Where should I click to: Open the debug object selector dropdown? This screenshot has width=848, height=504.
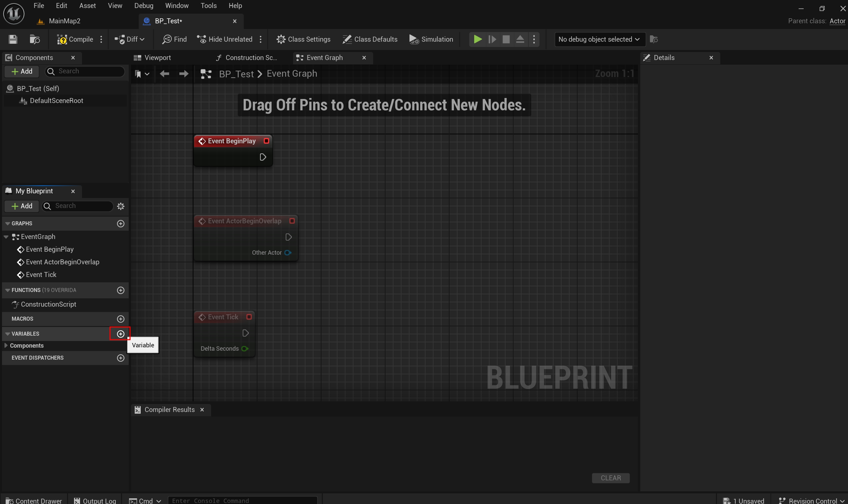pyautogui.click(x=599, y=39)
